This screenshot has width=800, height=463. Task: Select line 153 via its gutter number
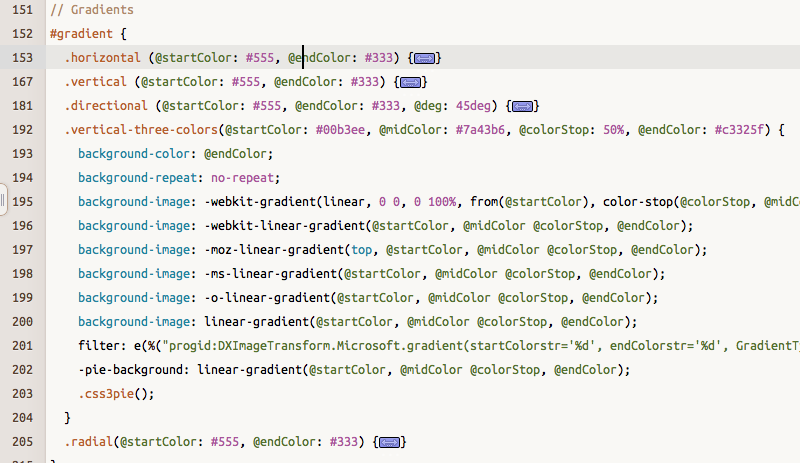pyautogui.click(x=22, y=57)
